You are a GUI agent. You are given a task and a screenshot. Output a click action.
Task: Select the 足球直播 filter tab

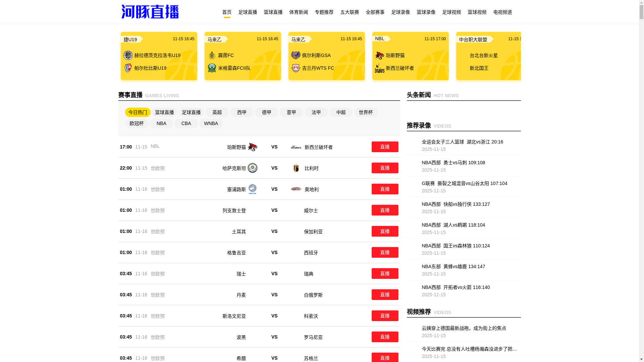[x=191, y=112]
